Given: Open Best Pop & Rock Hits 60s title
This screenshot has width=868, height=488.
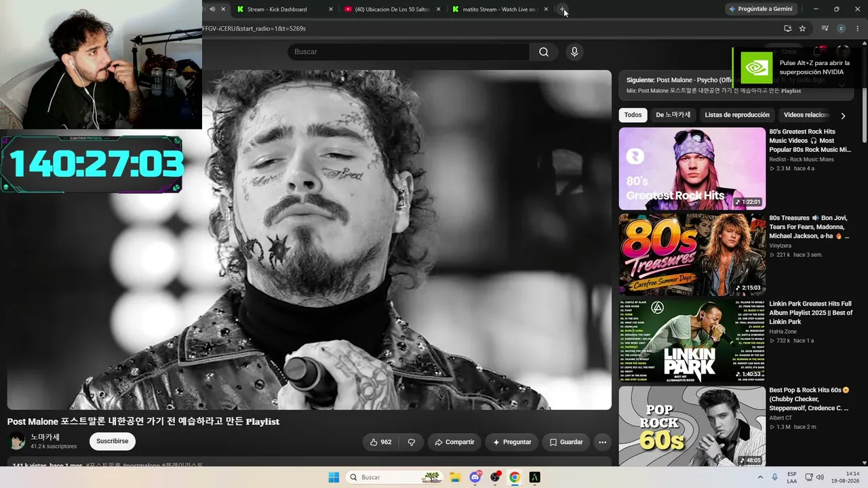Looking at the screenshot, I should [x=809, y=399].
